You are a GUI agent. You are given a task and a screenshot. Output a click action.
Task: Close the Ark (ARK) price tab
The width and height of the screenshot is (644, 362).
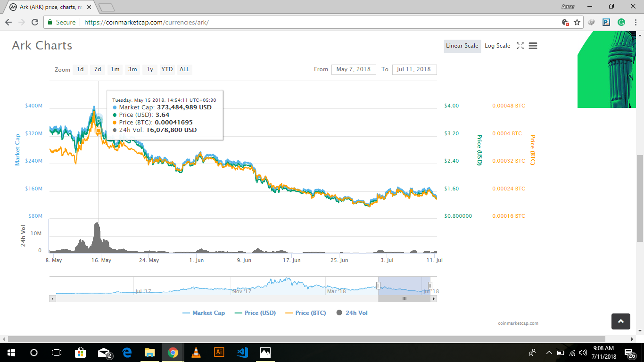(89, 7)
